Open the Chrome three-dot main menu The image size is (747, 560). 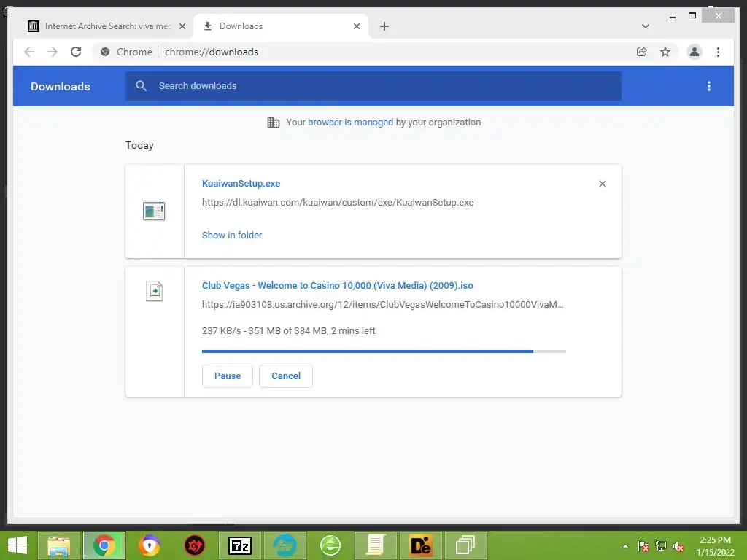[718, 52]
